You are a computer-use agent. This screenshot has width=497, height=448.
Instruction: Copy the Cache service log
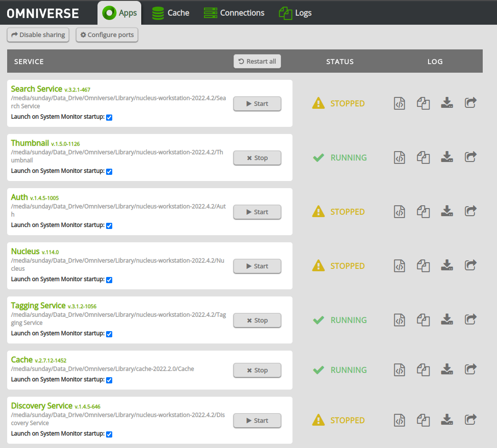[423, 369]
